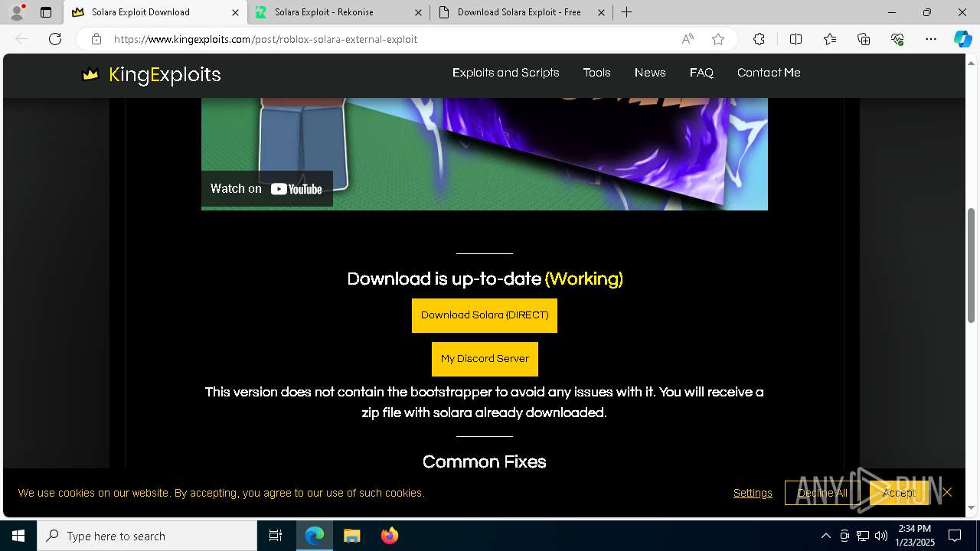Open the network tray icon
The height and width of the screenshot is (551, 980).
pyautogui.click(x=863, y=536)
